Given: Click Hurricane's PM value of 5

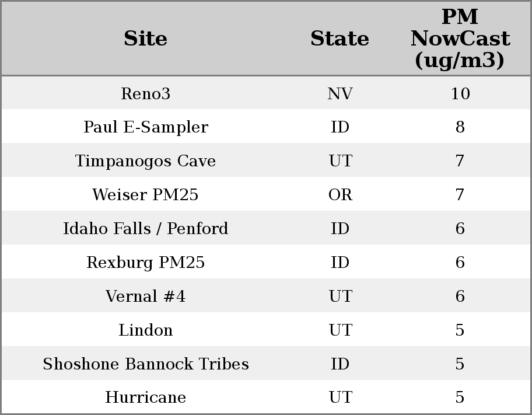Looking at the screenshot, I should tap(460, 397).
